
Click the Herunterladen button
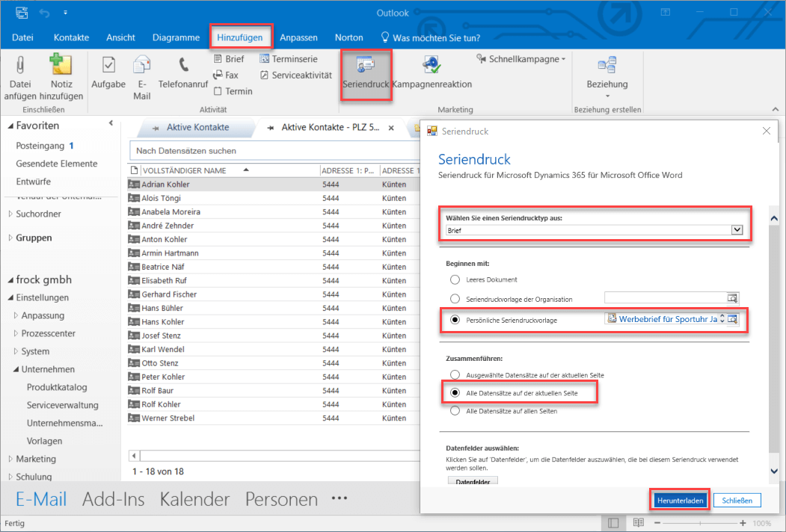pyautogui.click(x=680, y=501)
